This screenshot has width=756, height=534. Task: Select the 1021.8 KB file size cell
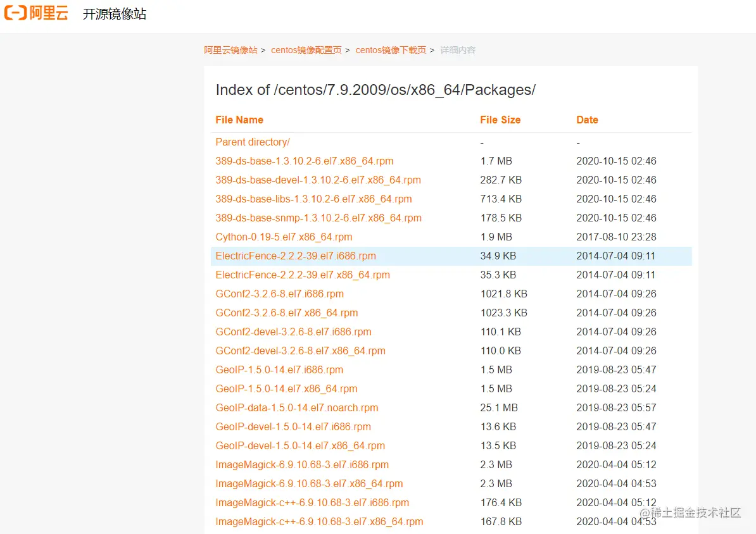point(504,294)
